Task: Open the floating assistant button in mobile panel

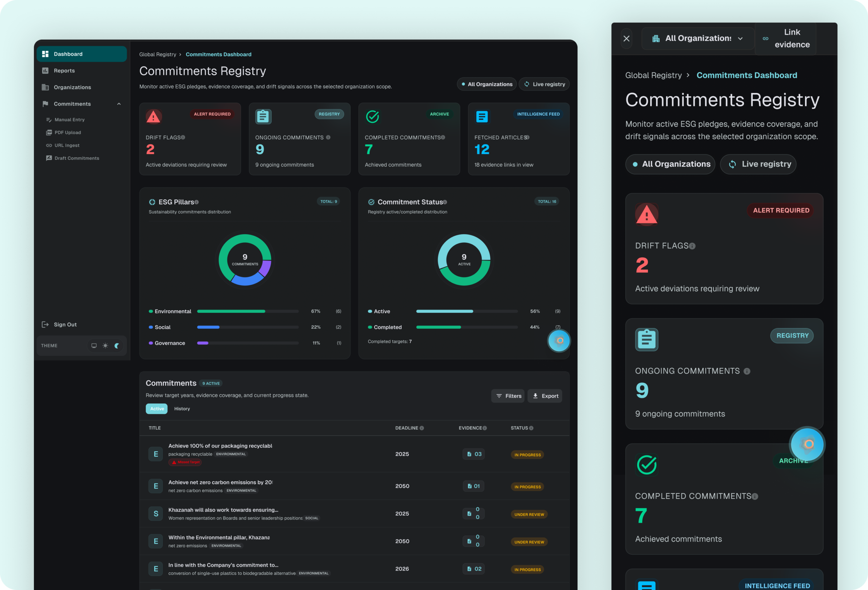Action: [x=808, y=445]
